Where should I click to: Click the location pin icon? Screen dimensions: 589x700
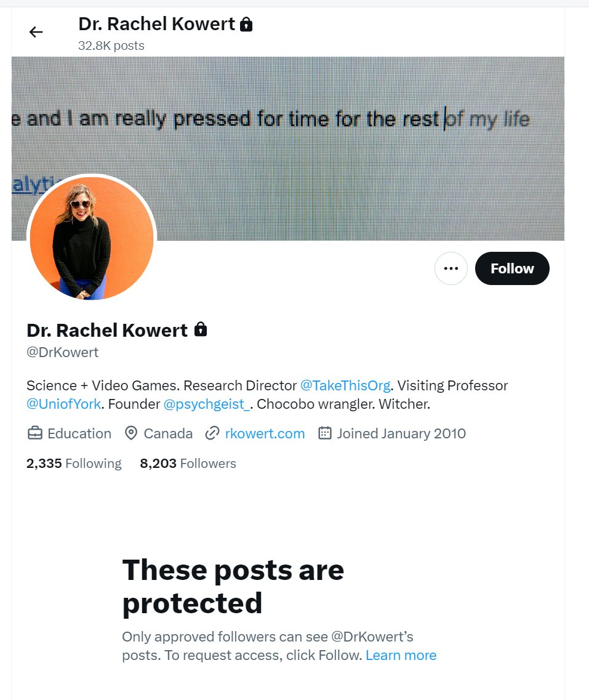pyautogui.click(x=130, y=433)
